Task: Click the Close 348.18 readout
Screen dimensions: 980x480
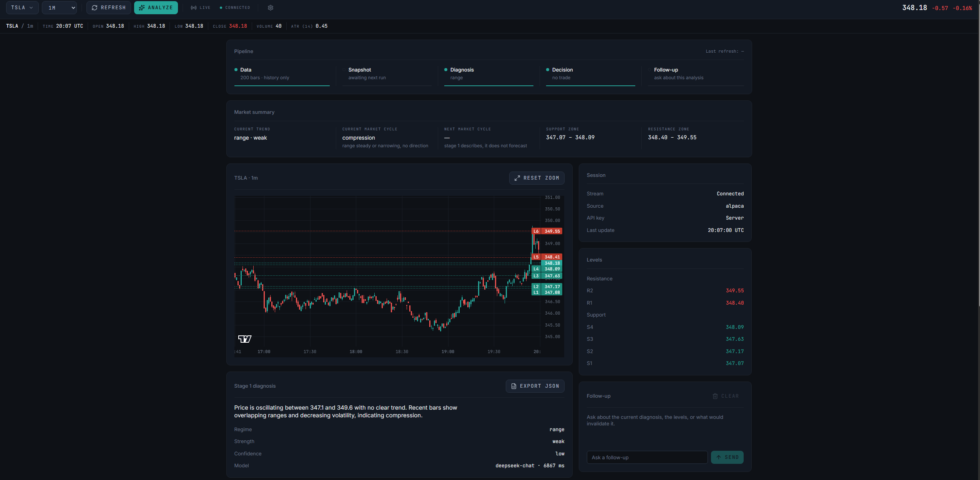Action: [x=230, y=26]
